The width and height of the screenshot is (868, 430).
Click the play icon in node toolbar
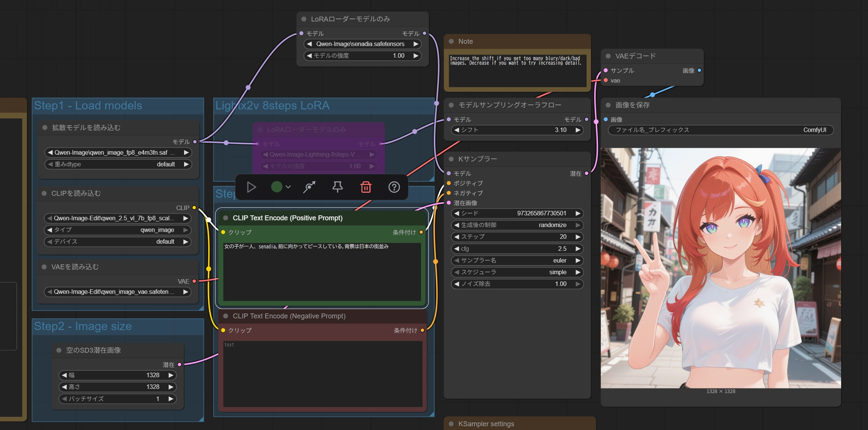coord(251,187)
